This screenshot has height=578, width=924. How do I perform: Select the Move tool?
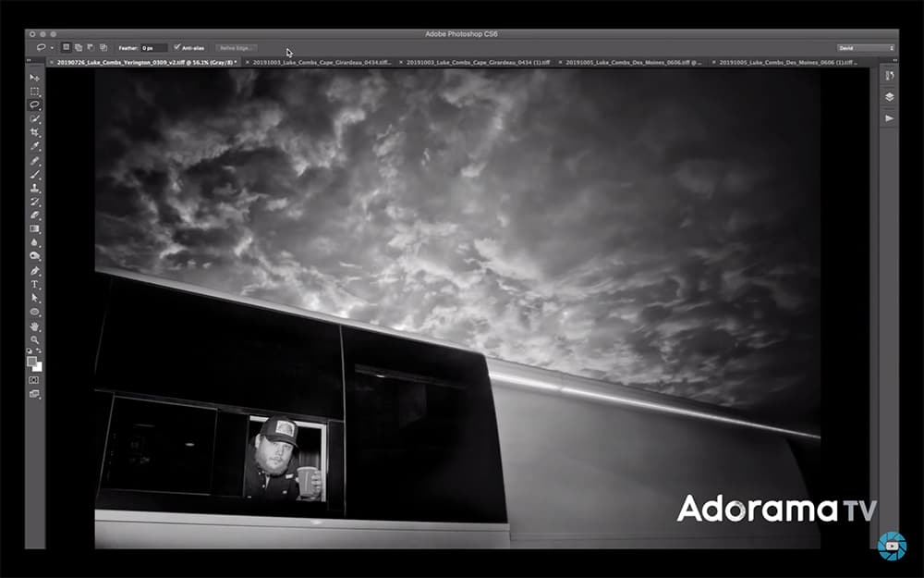(35, 79)
